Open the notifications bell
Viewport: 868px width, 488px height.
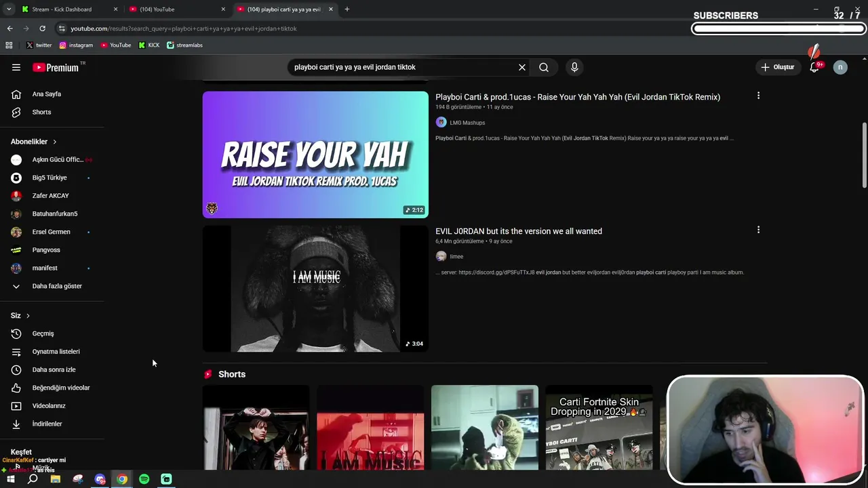pos(814,67)
